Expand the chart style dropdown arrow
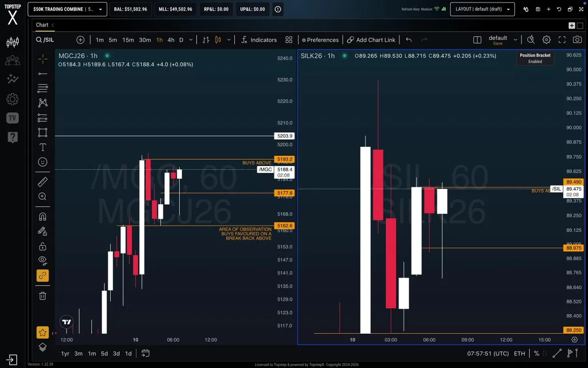 229,40
